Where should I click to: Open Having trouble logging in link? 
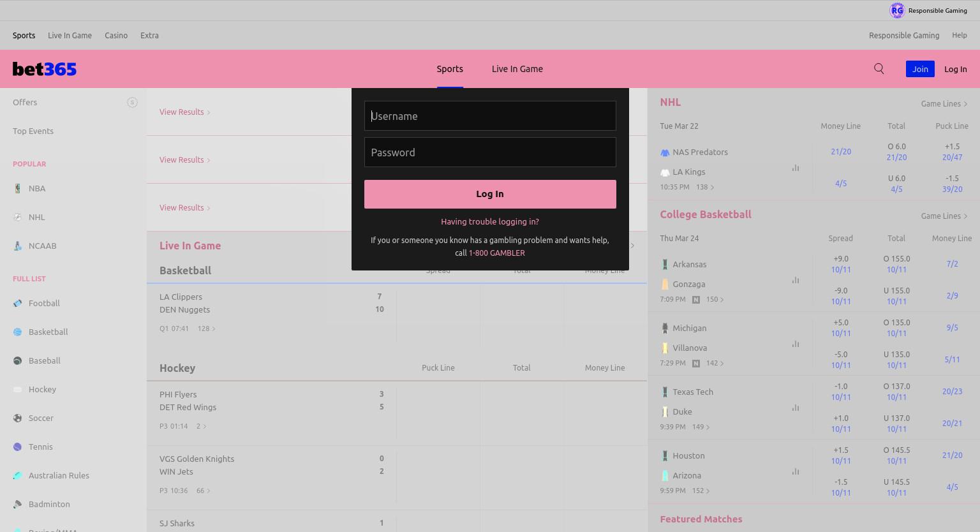click(490, 221)
